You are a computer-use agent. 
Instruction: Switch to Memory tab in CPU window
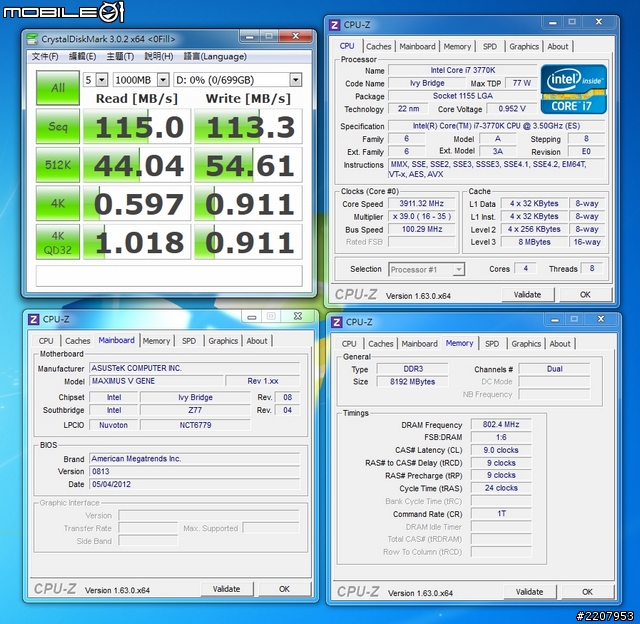457,47
